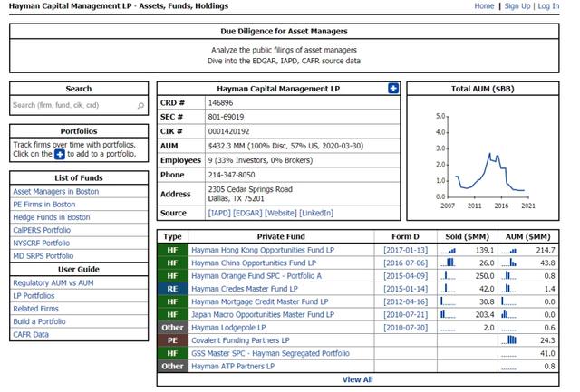This screenshot has height=392, width=580.
Task: Open the Log In link
Action: pyautogui.click(x=548, y=6)
